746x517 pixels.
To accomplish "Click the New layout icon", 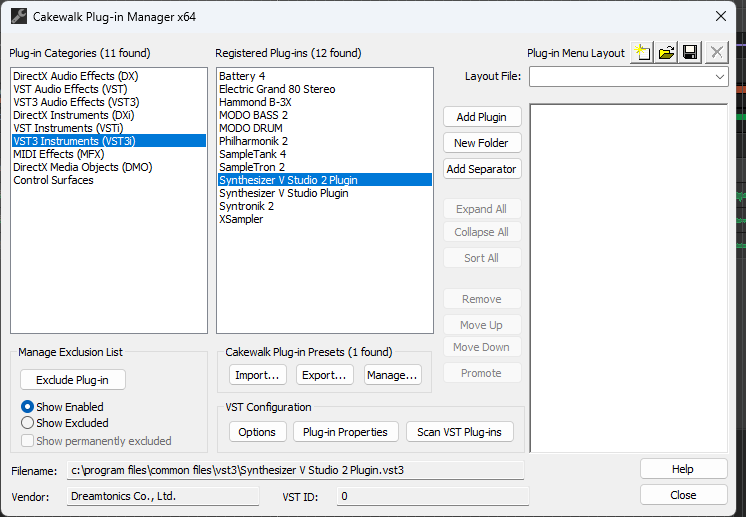I will (642, 52).
